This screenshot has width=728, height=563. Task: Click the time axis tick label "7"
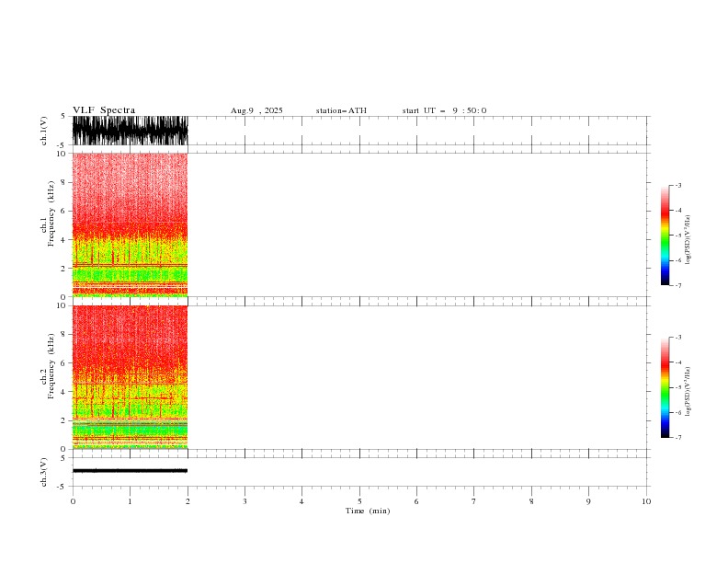point(474,501)
